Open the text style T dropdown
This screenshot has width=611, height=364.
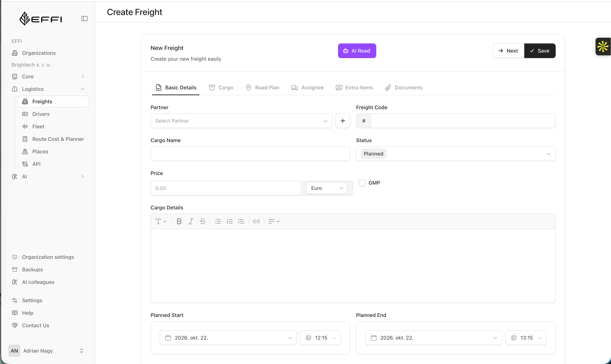pyautogui.click(x=161, y=222)
